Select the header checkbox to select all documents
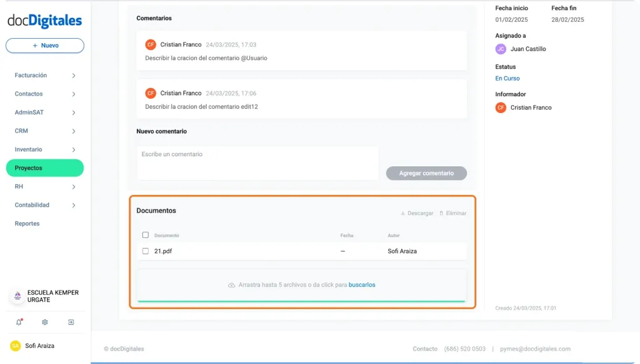Image resolution: width=640 pixels, height=364 pixels. 145,235
